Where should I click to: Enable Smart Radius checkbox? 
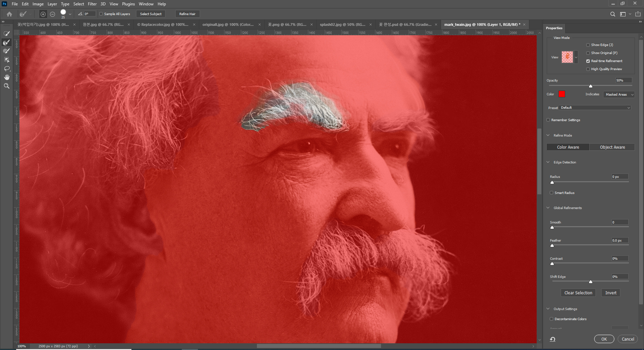pos(551,193)
